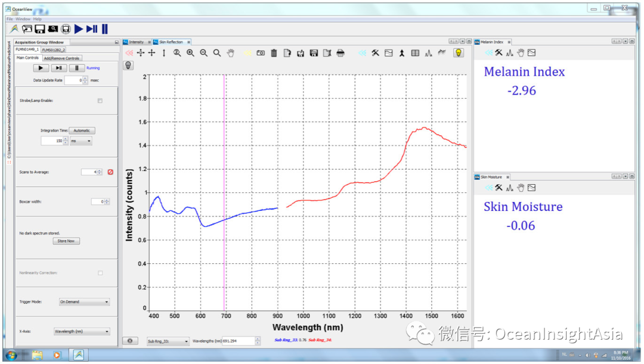Click the small round button left of Sub Rng dropdown
644x364 pixels.
click(x=130, y=341)
